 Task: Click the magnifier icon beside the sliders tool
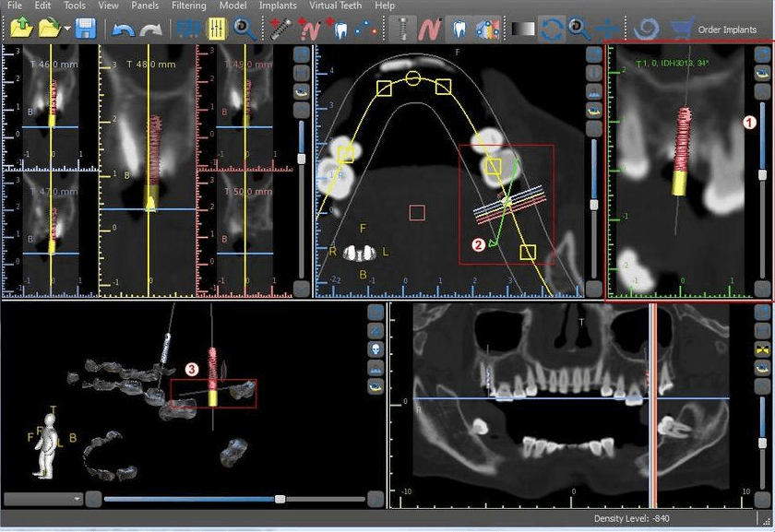tap(244, 29)
